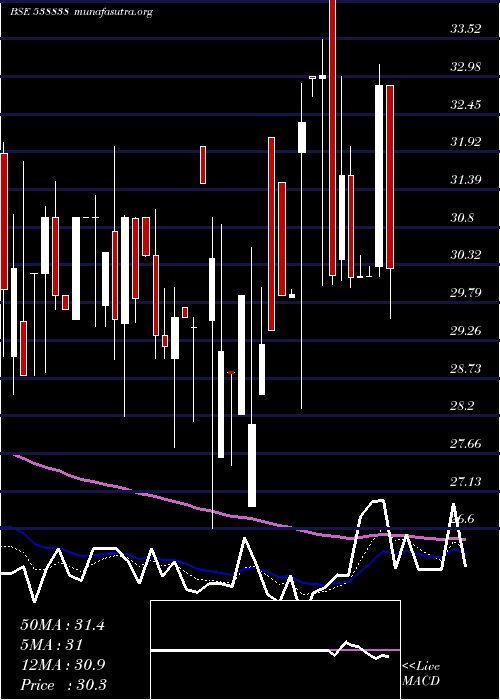Click the Price : 30.3 readout

(x=63, y=685)
